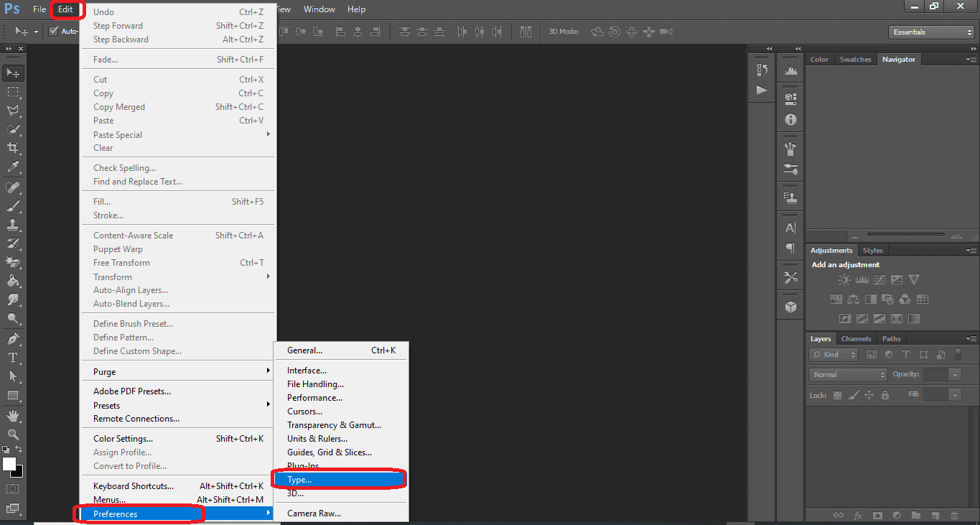
Task: Switch to the Channels tab
Action: (856, 339)
